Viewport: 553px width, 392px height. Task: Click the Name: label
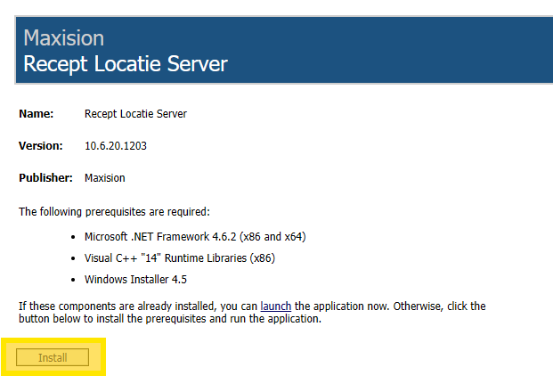[36, 114]
